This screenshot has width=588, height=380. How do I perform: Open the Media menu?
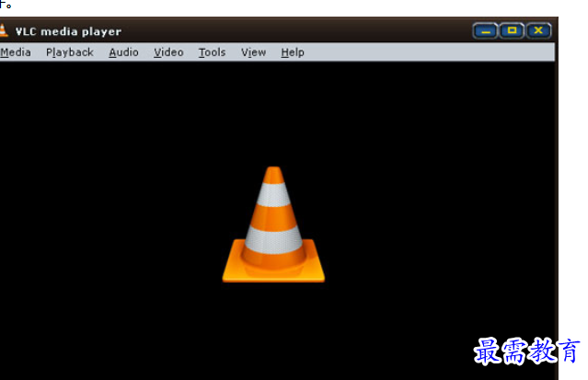point(16,52)
